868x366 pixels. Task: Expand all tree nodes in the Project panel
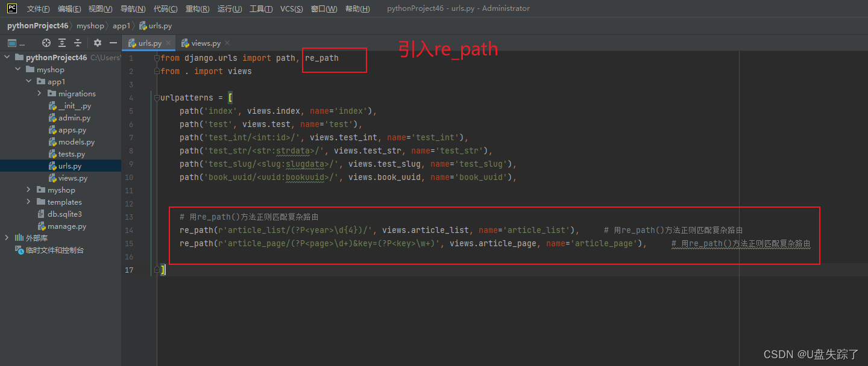[x=61, y=43]
